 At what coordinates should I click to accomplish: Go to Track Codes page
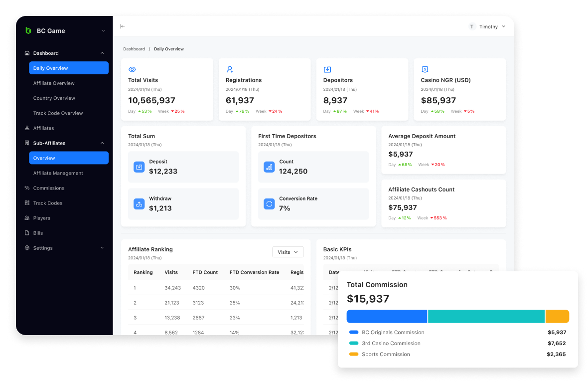coord(48,203)
